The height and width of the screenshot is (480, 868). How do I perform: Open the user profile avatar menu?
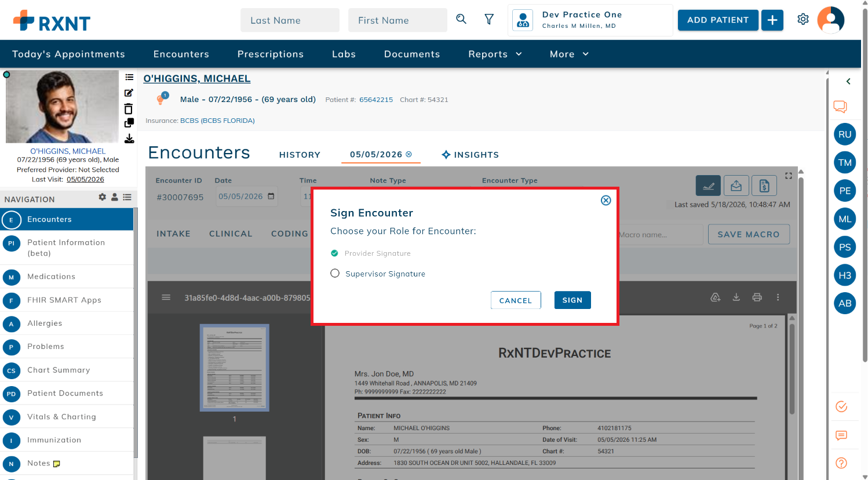pos(831,20)
